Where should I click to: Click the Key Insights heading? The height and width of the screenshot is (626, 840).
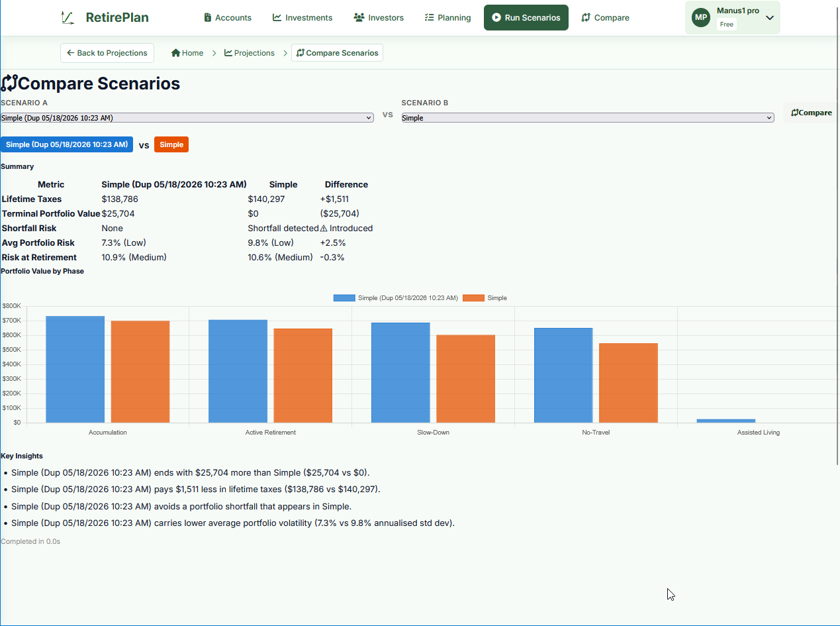[x=22, y=456]
